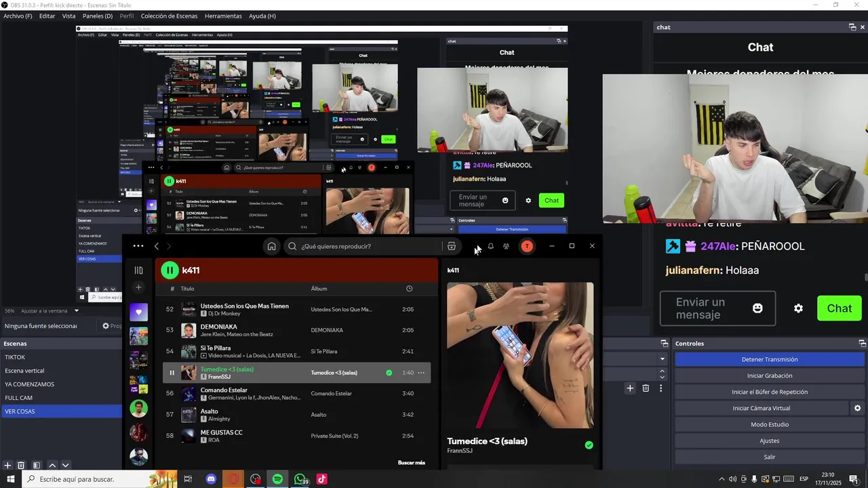Sort the playlist by the Álbum column
868x488 pixels.
[319, 289]
